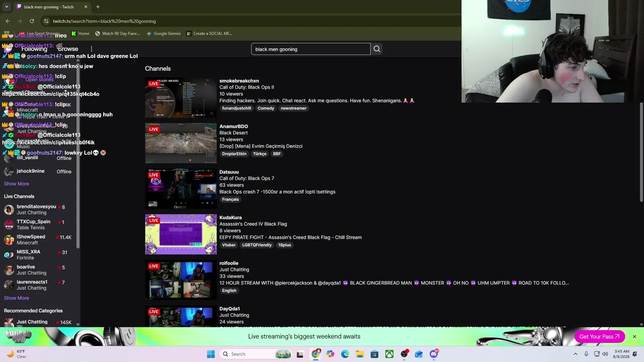Open jshock9nine offline channel in sidebar
Screen dimensions: 644x362
38,171
